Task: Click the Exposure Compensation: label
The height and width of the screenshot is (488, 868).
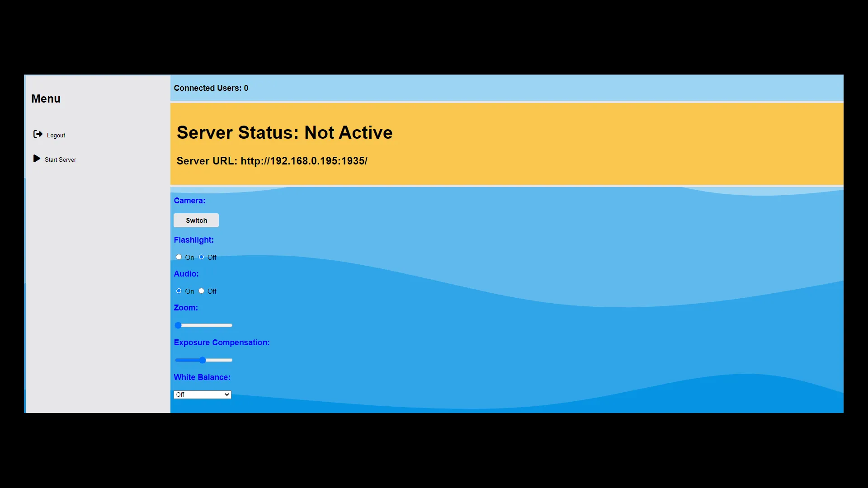Action: 222,343
